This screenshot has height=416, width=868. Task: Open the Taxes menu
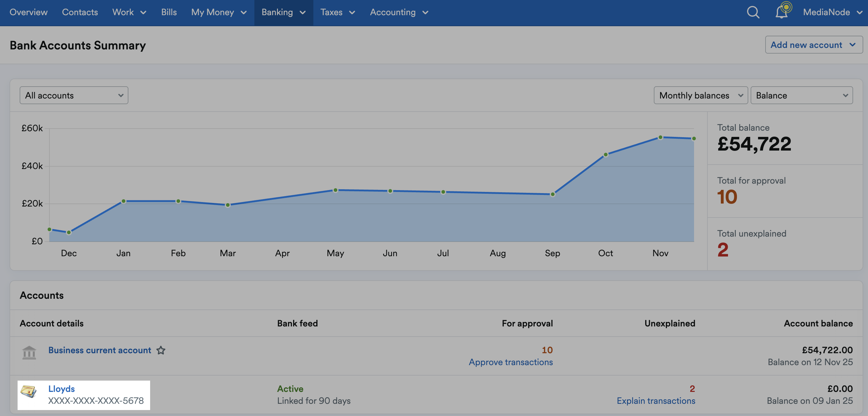pos(337,12)
